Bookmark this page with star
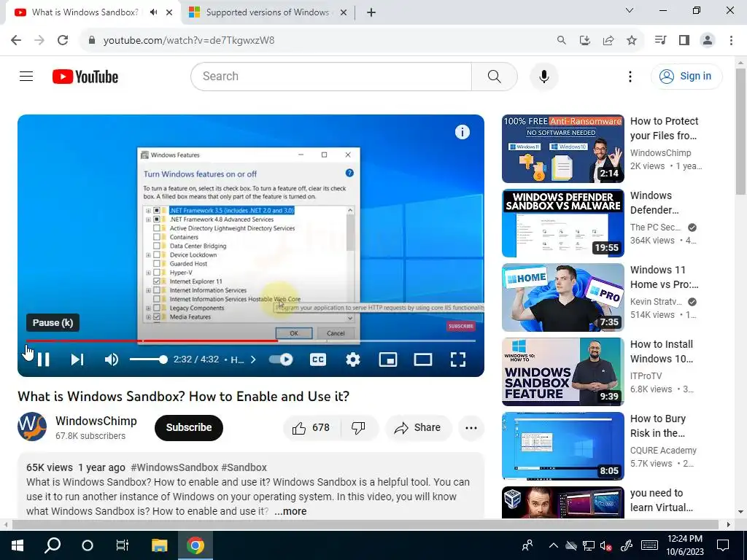Image resolution: width=747 pixels, height=560 pixels. pyautogui.click(x=632, y=40)
